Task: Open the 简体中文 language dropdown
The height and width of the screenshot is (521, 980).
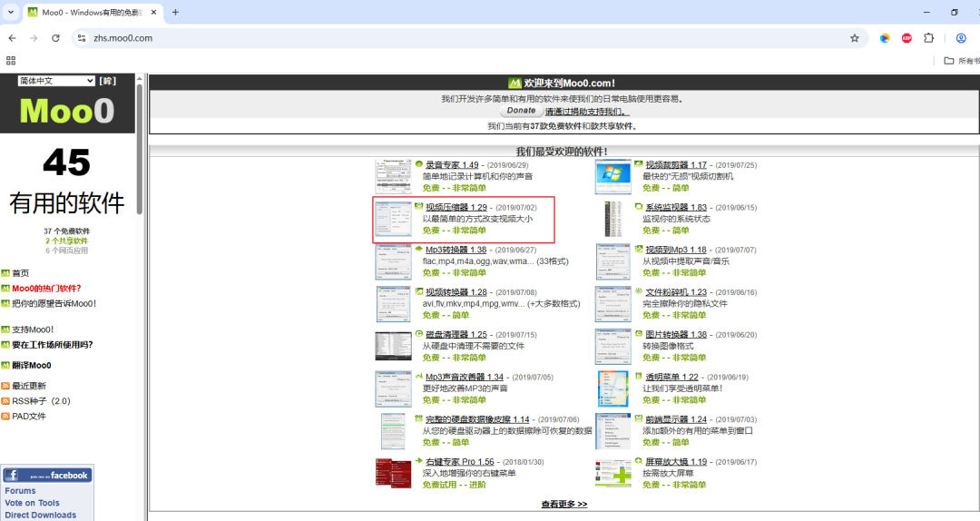Action: [x=56, y=81]
